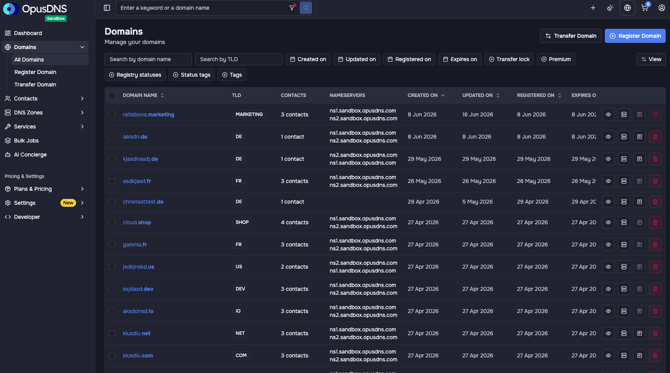Delete the ratisbona.marketing domain via trash icon
This screenshot has width=670, height=373.
[x=655, y=115]
